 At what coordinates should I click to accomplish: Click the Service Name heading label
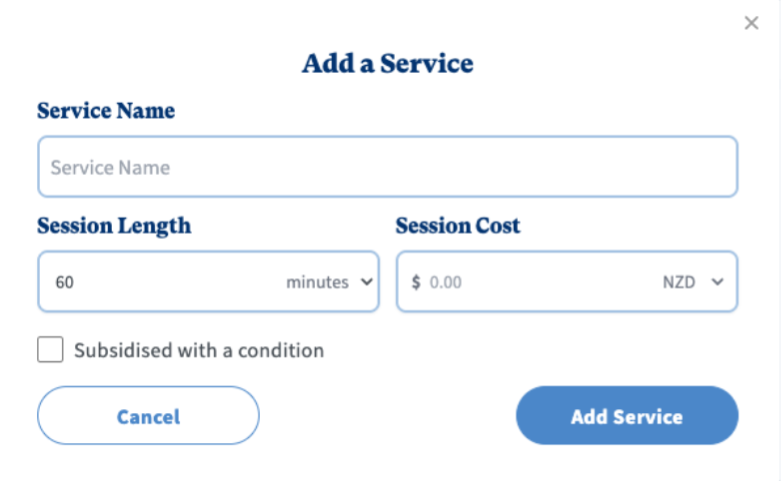coord(106,111)
